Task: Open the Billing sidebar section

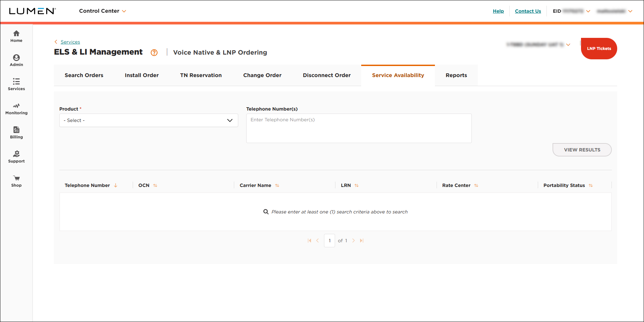Action: pyautogui.click(x=16, y=133)
